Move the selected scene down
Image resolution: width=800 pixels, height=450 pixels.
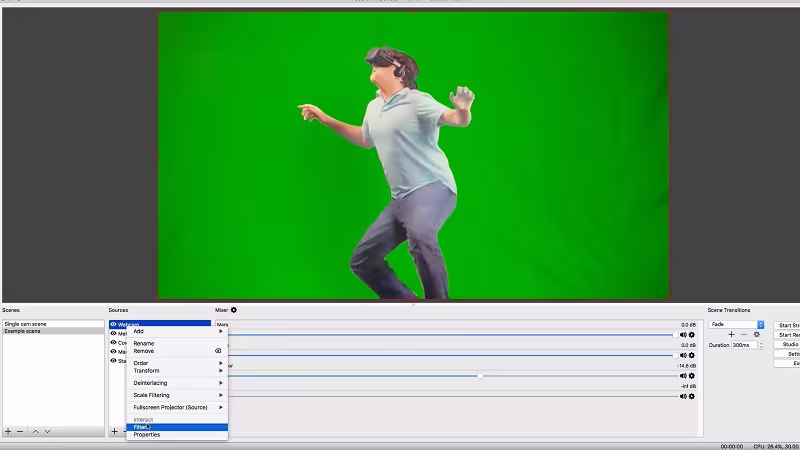(47, 431)
